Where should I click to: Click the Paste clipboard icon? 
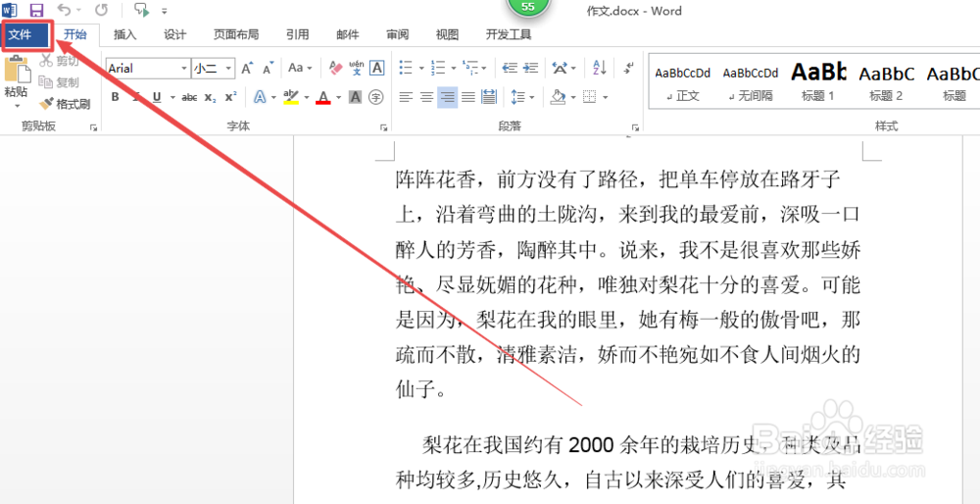[17, 69]
